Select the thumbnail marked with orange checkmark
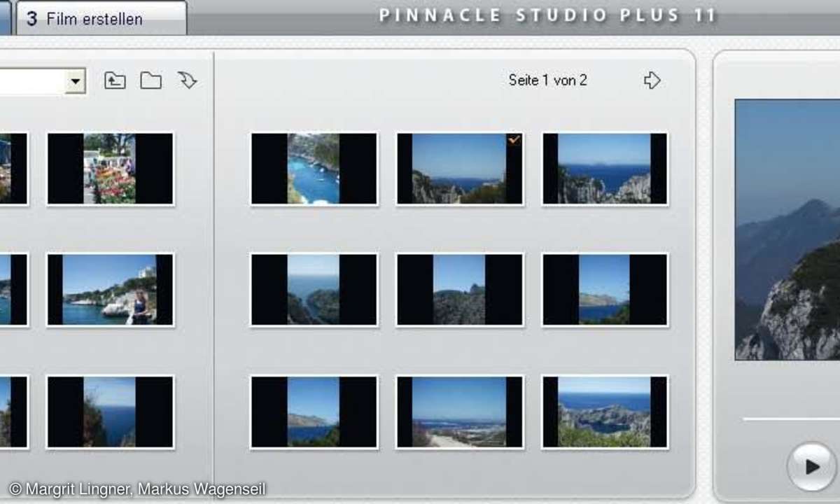The image size is (840, 504). pos(460,169)
